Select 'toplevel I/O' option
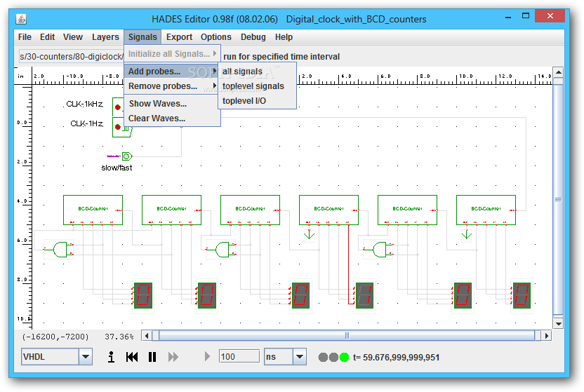Viewport: 584px width, 392px height. pyautogui.click(x=257, y=101)
